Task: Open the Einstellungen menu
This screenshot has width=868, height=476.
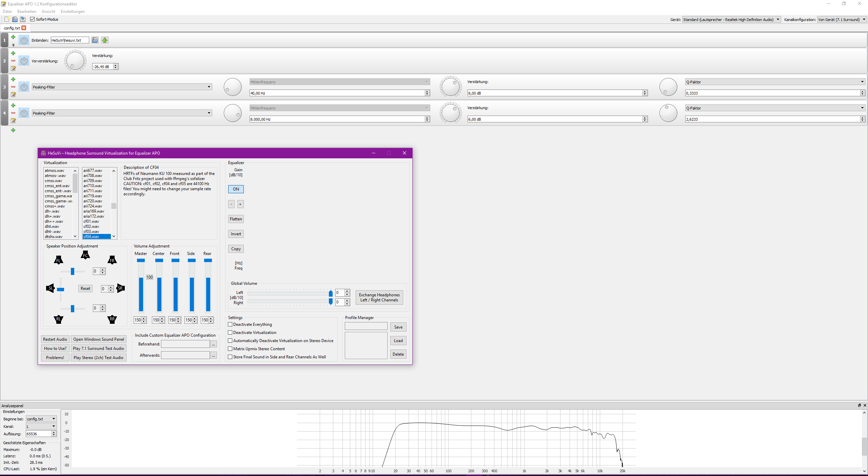Action: [x=73, y=12]
